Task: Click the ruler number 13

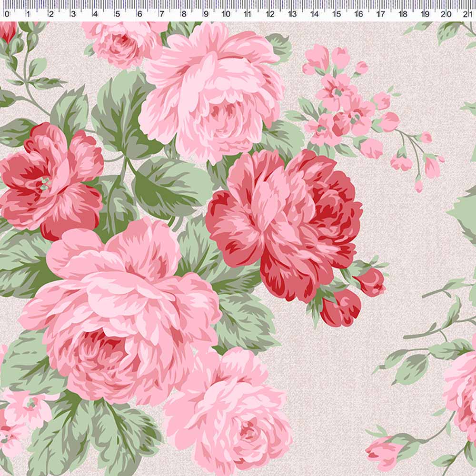Action: click(292, 14)
